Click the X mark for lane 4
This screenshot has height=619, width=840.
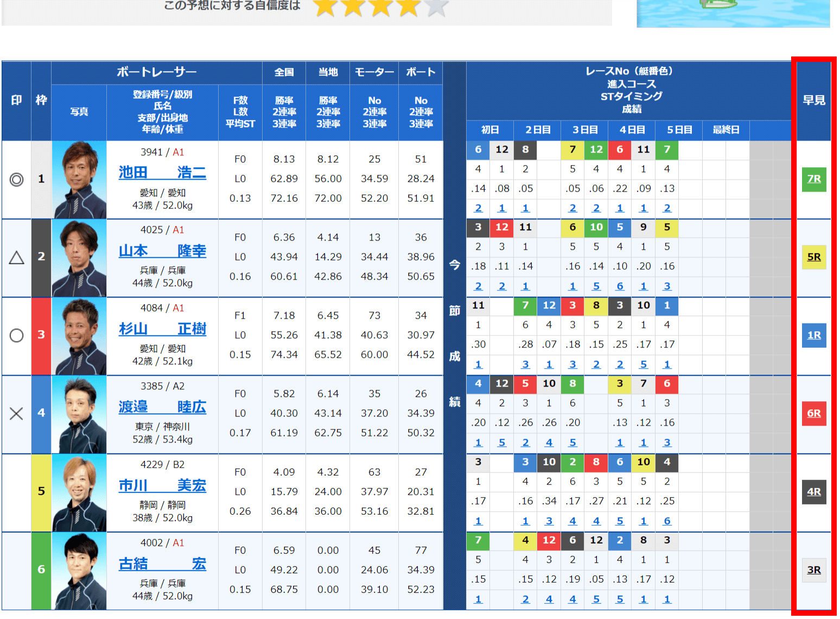coord(17,414)
